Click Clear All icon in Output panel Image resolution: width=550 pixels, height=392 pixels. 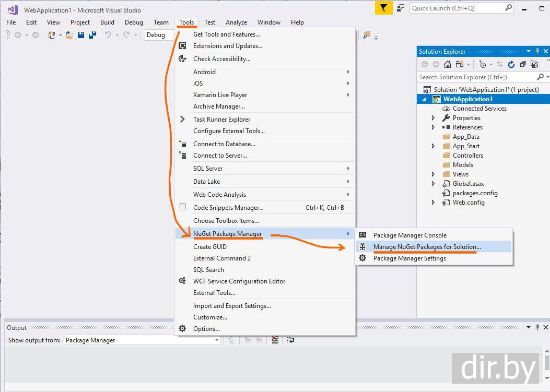point(275,340)
